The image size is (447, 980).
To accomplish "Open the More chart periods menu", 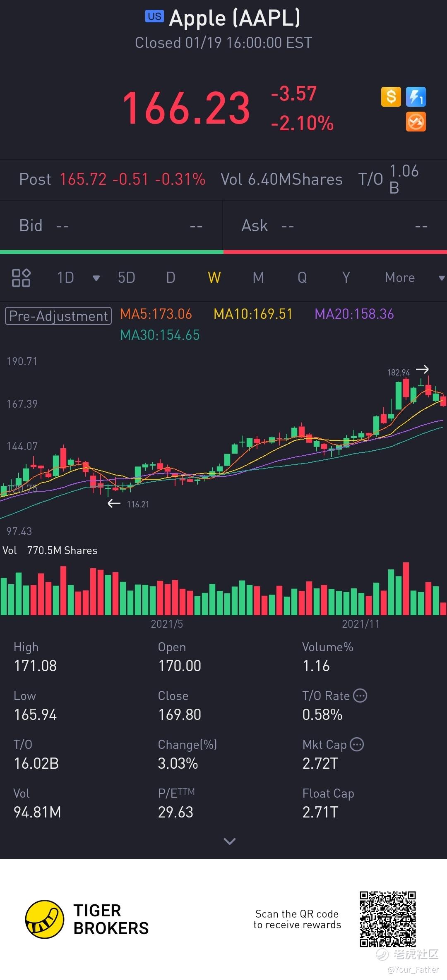I will coord(400,277).
